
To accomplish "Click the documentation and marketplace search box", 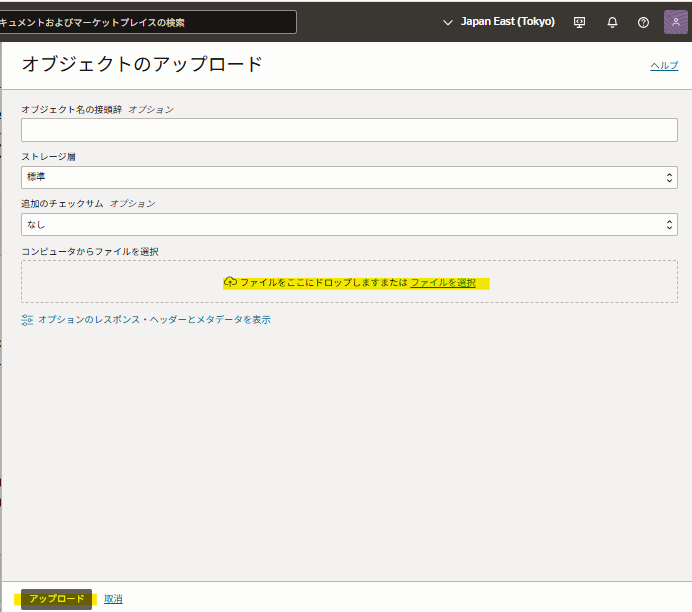I will (148, 22).
